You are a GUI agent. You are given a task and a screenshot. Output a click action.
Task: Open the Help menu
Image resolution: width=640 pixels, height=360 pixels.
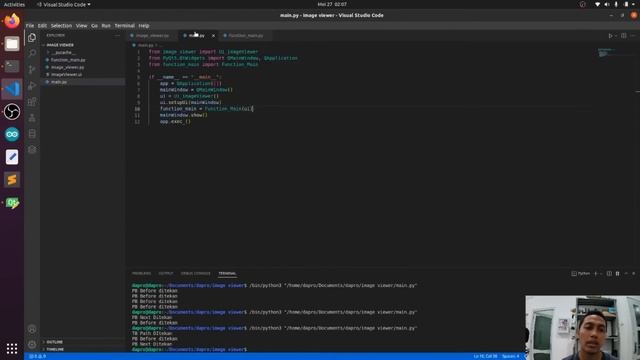click(144, 25)
